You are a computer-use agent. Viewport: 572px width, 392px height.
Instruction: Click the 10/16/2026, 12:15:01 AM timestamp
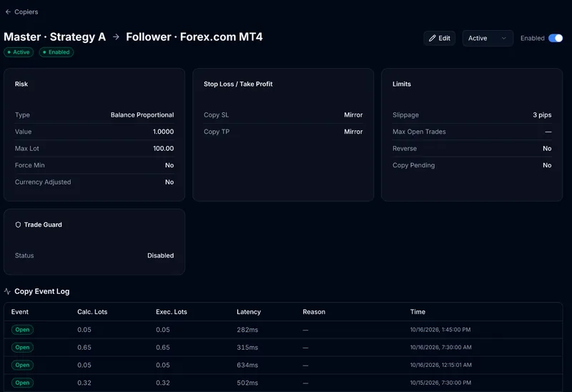pos(440,365)
